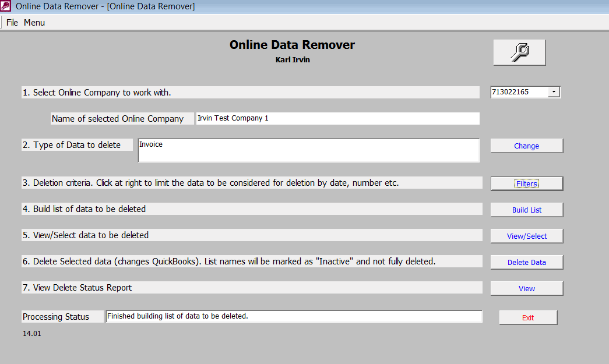Click the version number 14.01
Image resolution: width=609 pixels, height=364 pixels.
click(32, 333)
